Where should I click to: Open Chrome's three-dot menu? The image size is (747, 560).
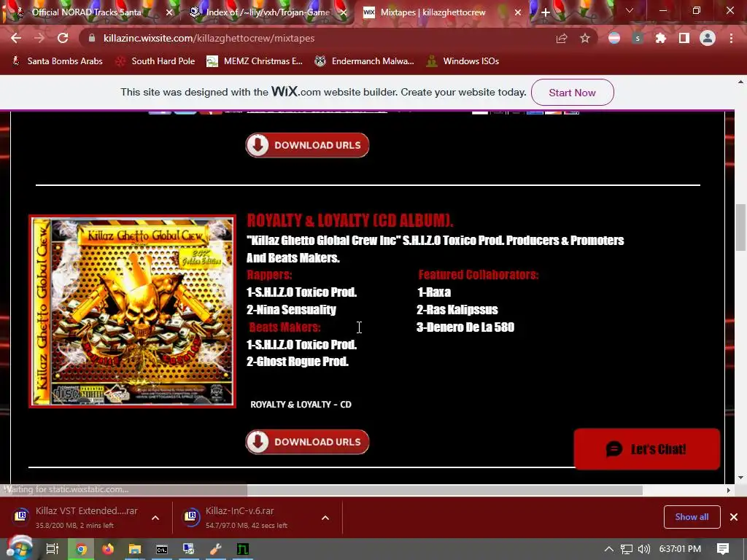tap(731, 38)
